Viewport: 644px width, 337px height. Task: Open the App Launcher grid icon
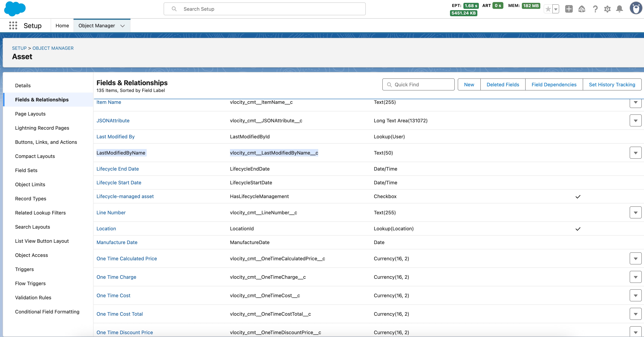pyautogui.click(x=13, y=25)
